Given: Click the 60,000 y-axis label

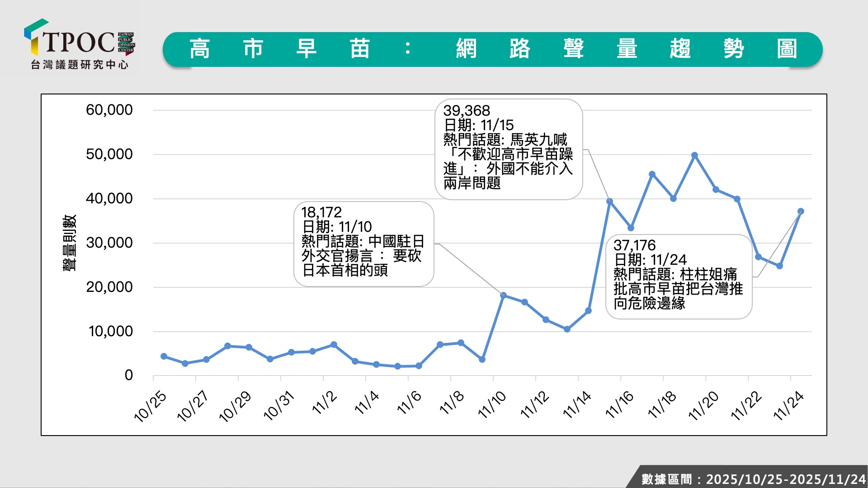Looking at the screenshot, I should 109,110.
